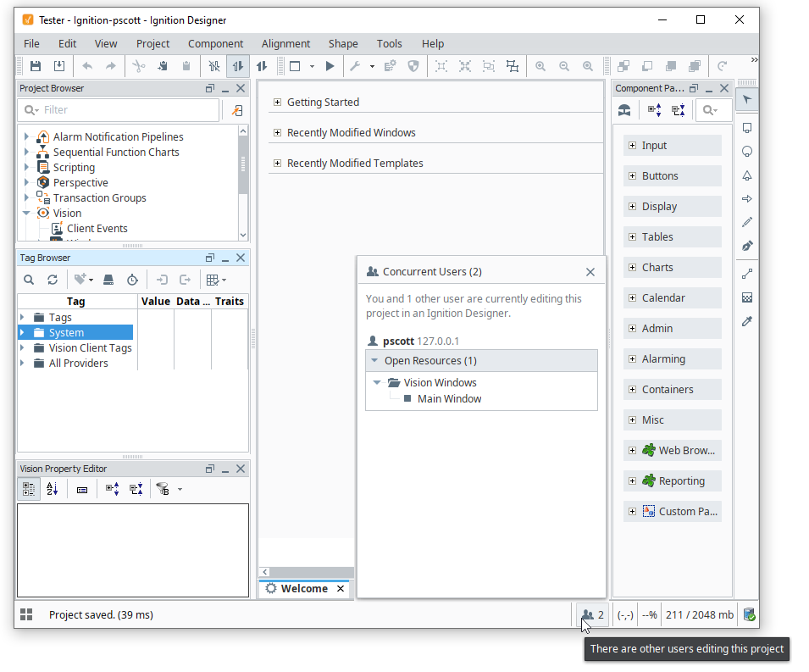Toggle the communication mode button, now pressed in
Image resolution: width=809 pixels, height=672 pixels.
(238, 66)
